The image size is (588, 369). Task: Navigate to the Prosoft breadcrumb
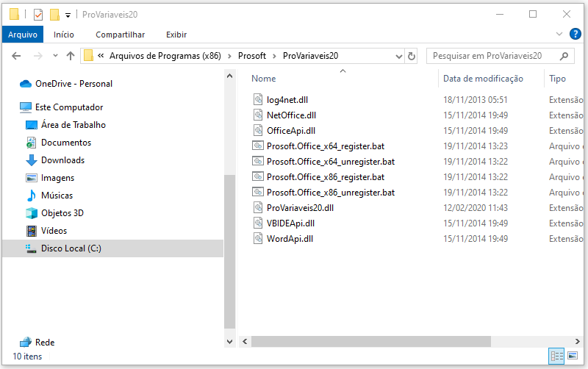(x=252, y=56)
